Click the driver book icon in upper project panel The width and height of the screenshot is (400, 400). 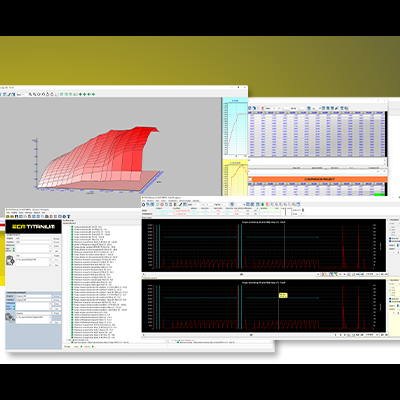coord(10,260)
